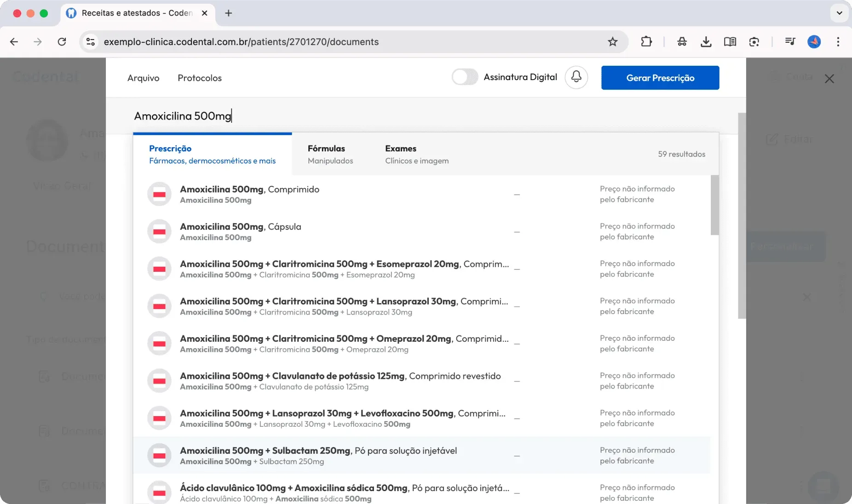Image resolution: width=852 pixels, height=504 pixels.
Task: Expand the tab search dropdown arrow
Action: (839, 13)
